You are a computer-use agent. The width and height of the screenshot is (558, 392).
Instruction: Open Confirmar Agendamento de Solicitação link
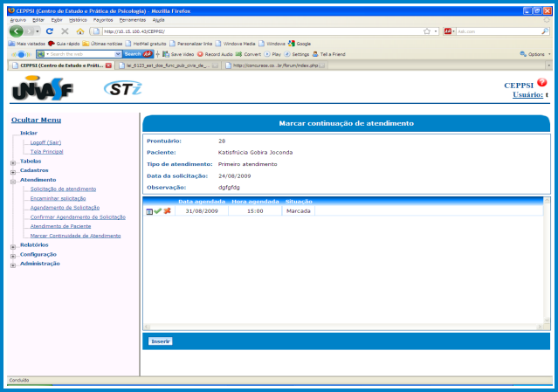point(78,217)
